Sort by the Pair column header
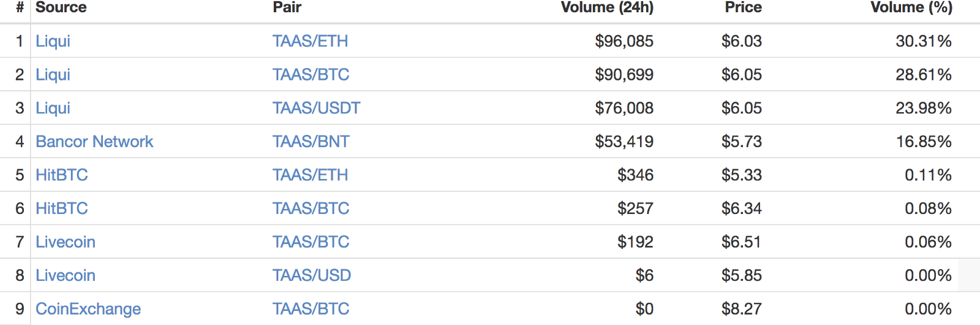Screen dimensions: 980x325 coord(287,7)
